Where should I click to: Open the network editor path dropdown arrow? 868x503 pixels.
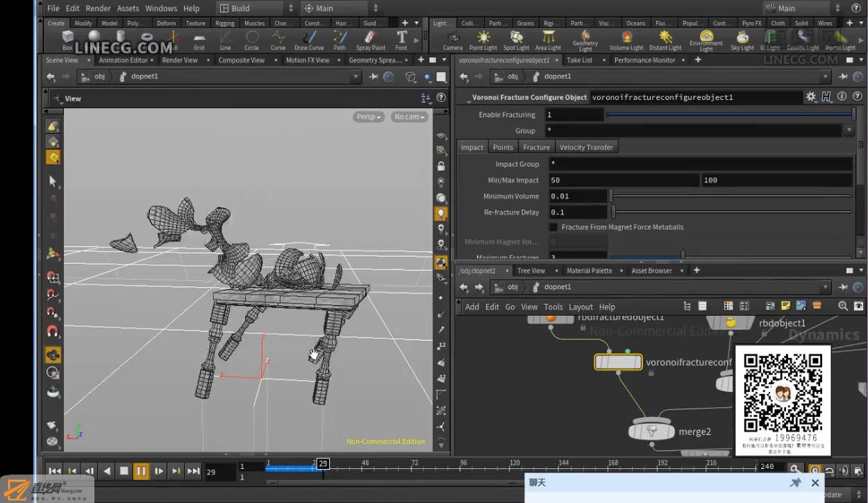point(826,287)
